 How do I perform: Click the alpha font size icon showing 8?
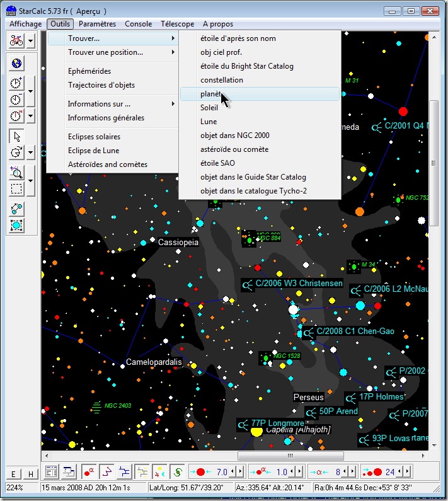(319, 472)
